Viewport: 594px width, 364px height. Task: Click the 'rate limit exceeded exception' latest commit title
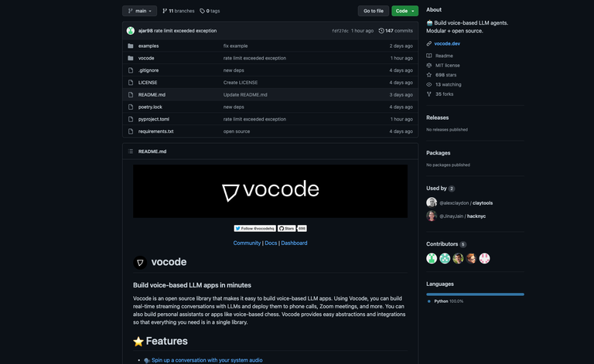[186, 31]
